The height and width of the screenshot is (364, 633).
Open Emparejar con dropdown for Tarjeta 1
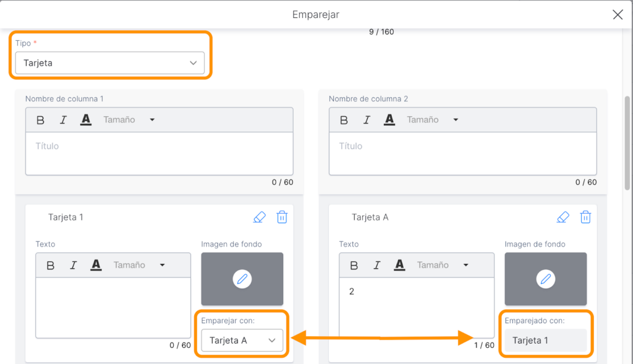pyautogui.click(x=242, y=341)
